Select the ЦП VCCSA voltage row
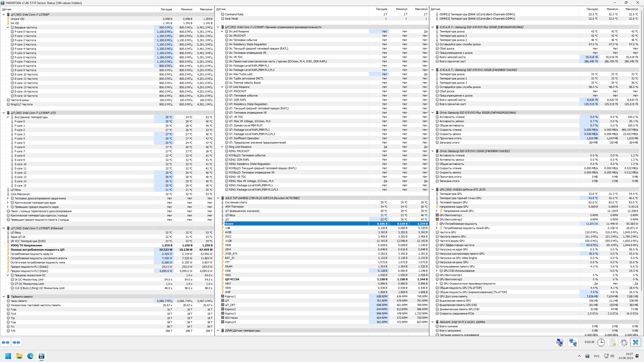Screen dimensions: 644x362 click(232, 279)
